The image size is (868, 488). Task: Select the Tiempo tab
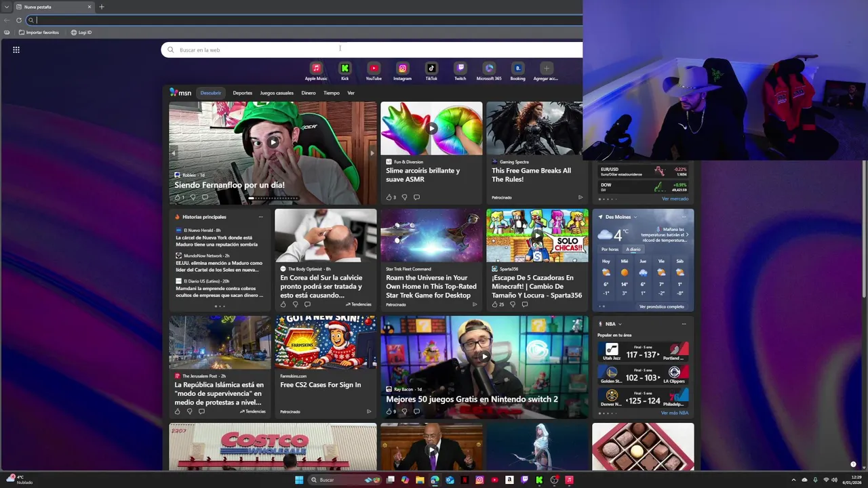[x=332, y=93]
